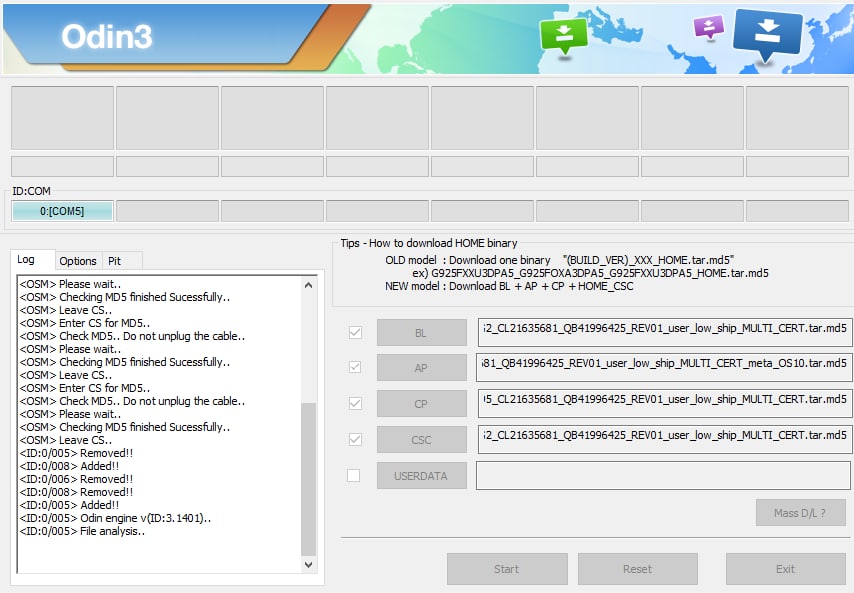Image resolution: width=854 pixels, height=593 pixels.
Task: Click the log scrollbar up arrow
Action: click(309, 285)
